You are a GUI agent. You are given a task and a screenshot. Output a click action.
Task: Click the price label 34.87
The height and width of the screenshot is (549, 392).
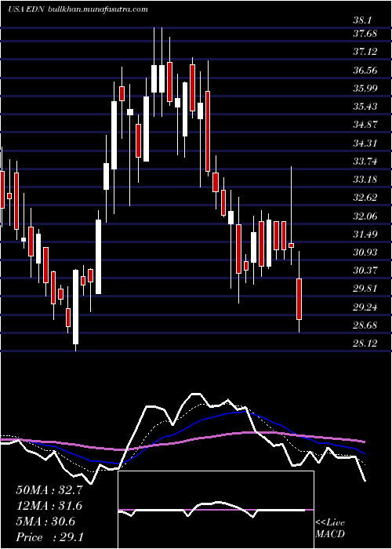[365, 124]
